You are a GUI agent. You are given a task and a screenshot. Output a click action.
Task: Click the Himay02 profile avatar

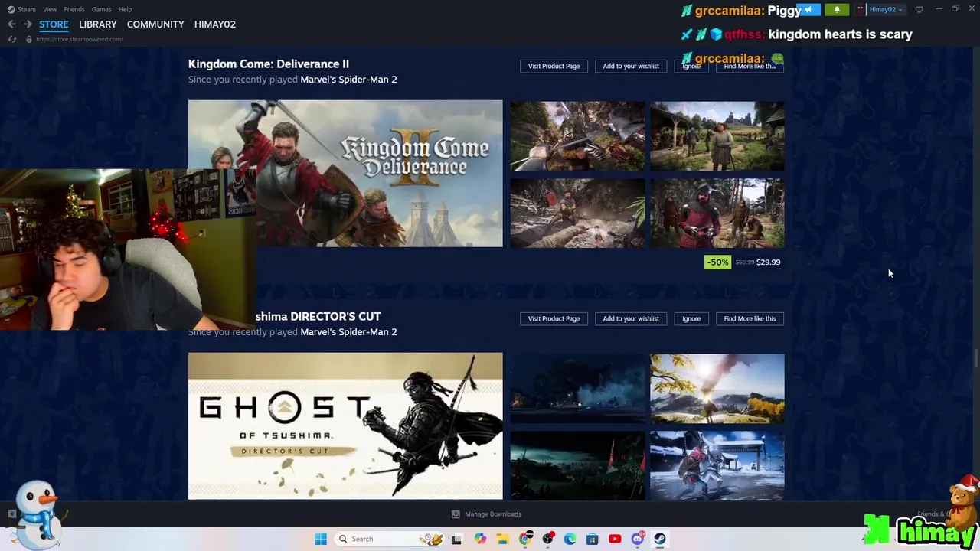[x=861, y=9]
